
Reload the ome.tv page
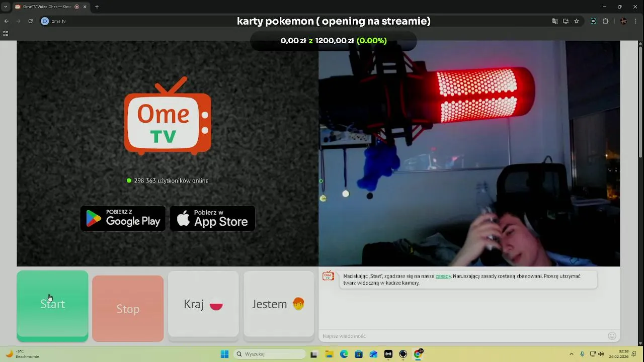[30, 21]
